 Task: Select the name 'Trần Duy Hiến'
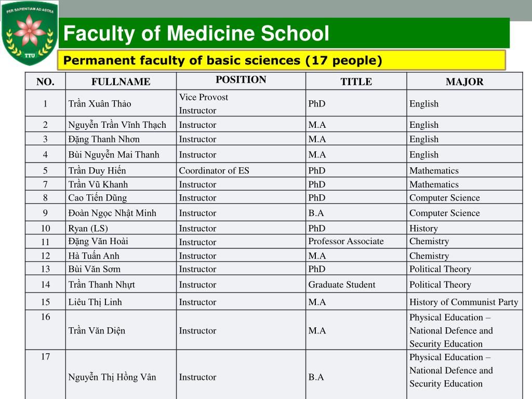[x=97, y=170]
